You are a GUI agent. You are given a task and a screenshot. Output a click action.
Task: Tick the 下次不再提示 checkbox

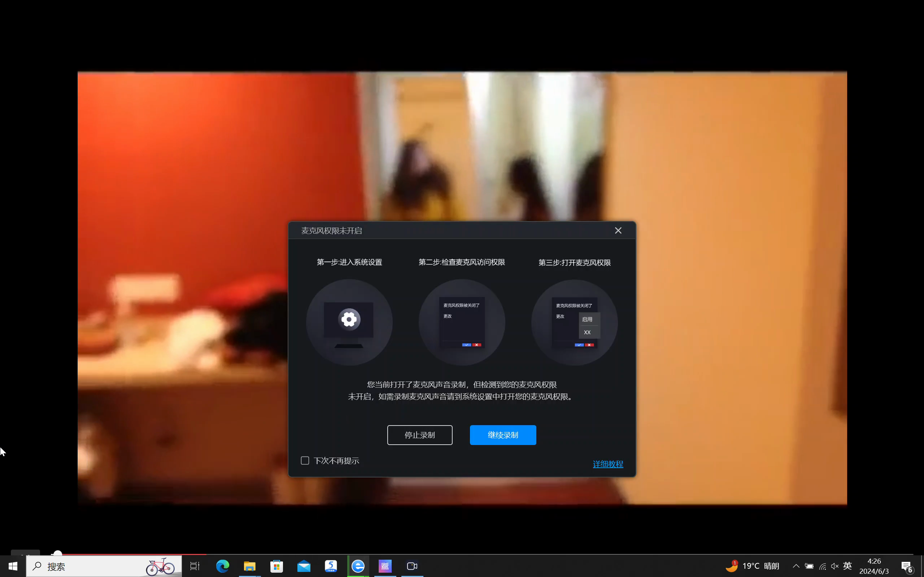coord(305,461)
